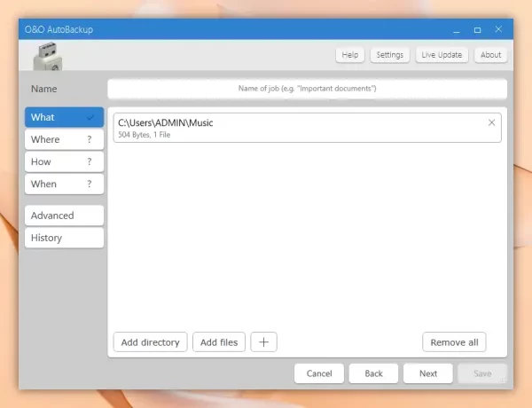The width and height of the screenshot is (532, 408).
Task: Click the Save button
Action: 482,373
